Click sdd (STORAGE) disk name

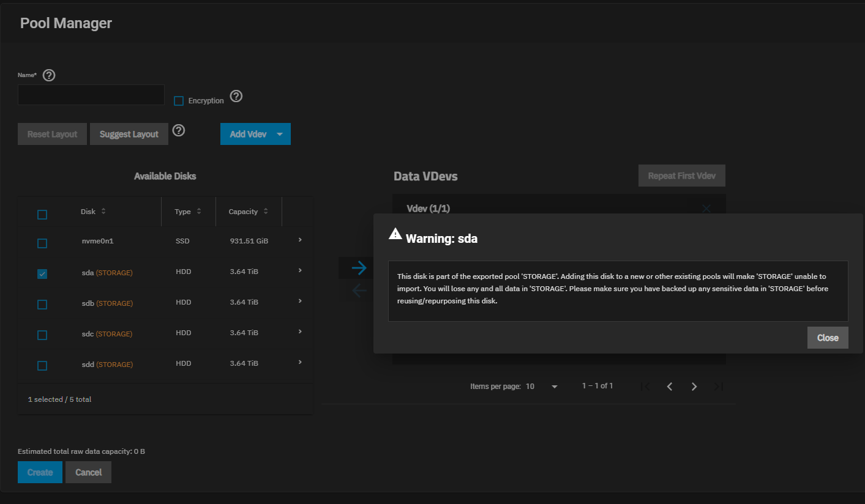(107, 365)
